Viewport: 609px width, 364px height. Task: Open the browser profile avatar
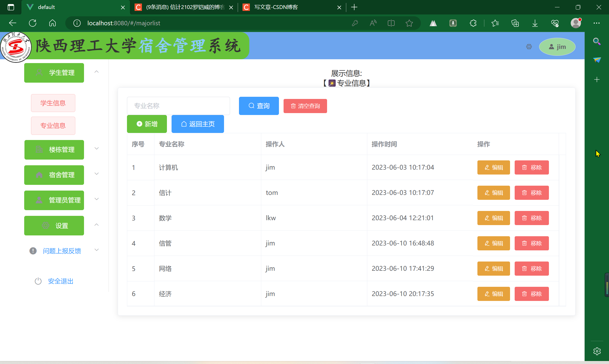576,23
